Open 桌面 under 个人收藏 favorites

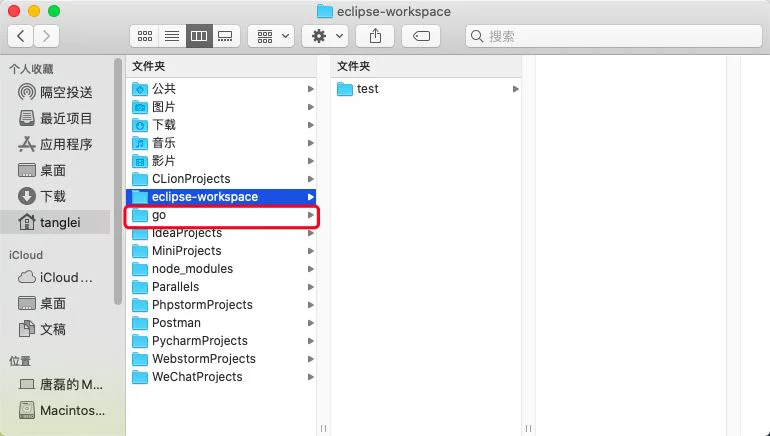[55, 170]
